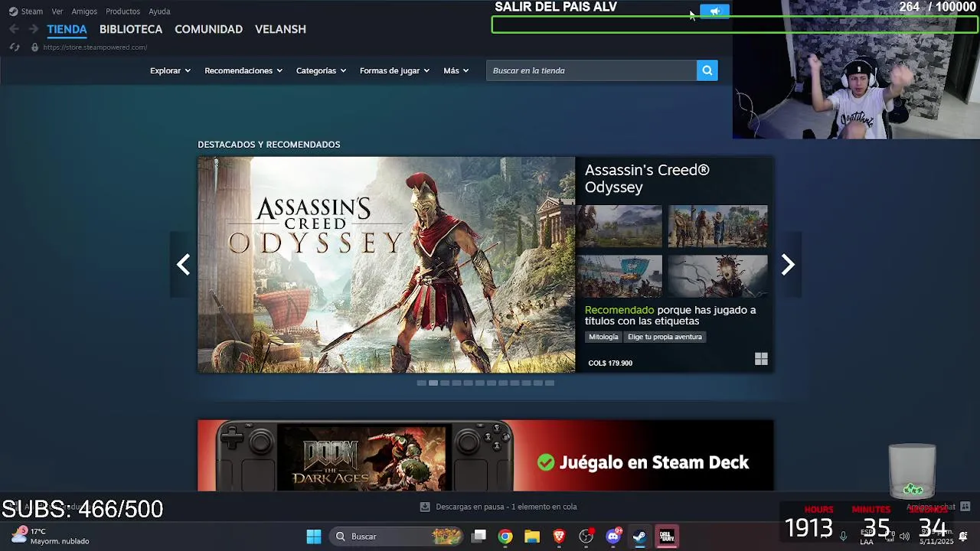Screen dimensions: 980x551
Task: Go forward with the forward arrow
Action: click(x=33, y=29)
